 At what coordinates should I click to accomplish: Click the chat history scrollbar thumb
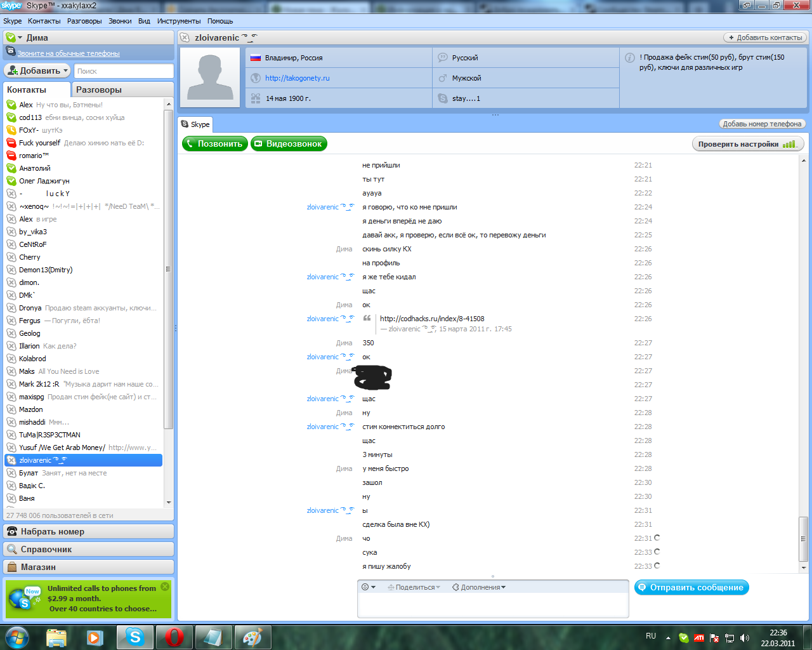click(x=804, y=539)
